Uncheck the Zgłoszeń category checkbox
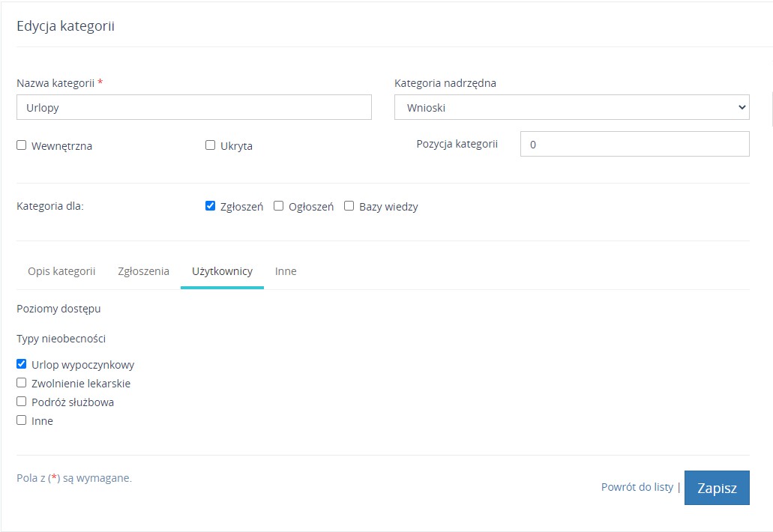This screenshot has width=773, height=532. [x=211, y=206]
